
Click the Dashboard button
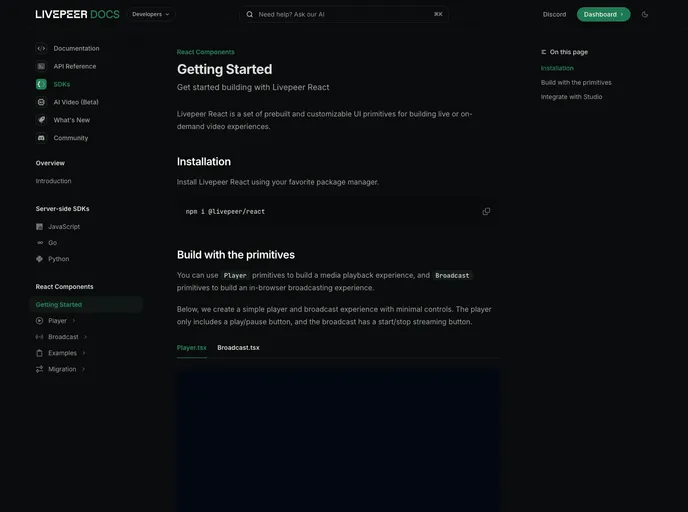tap(603, 14)
